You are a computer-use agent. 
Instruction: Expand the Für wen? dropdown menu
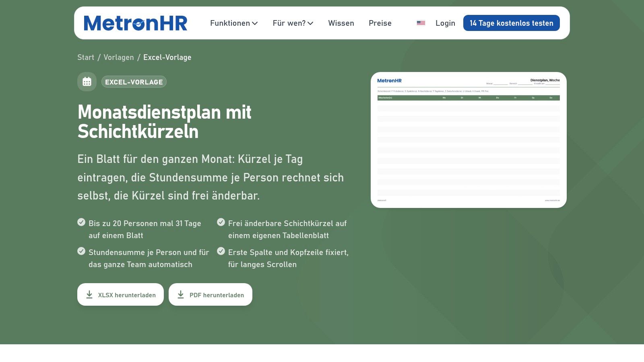coord(293,23)
